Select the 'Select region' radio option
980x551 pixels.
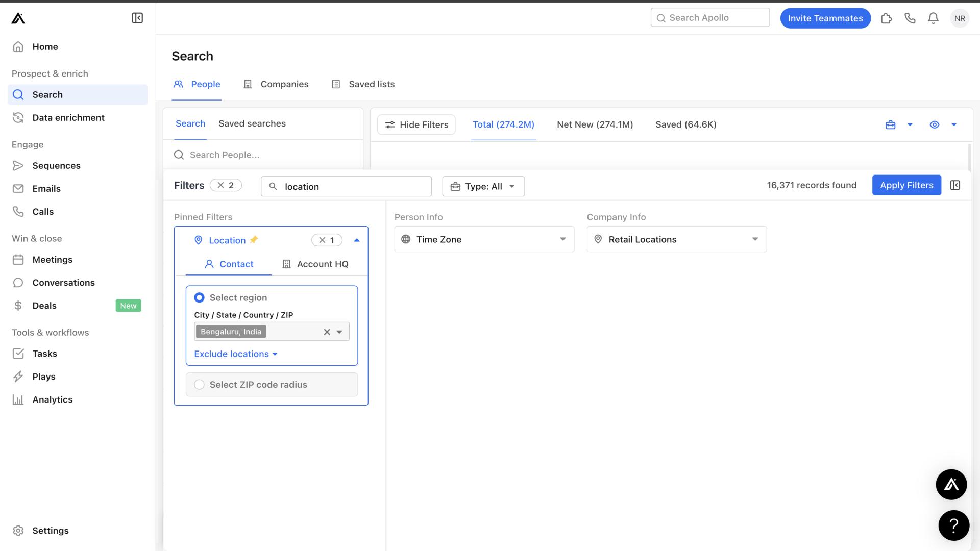click(x=199, y=297)
